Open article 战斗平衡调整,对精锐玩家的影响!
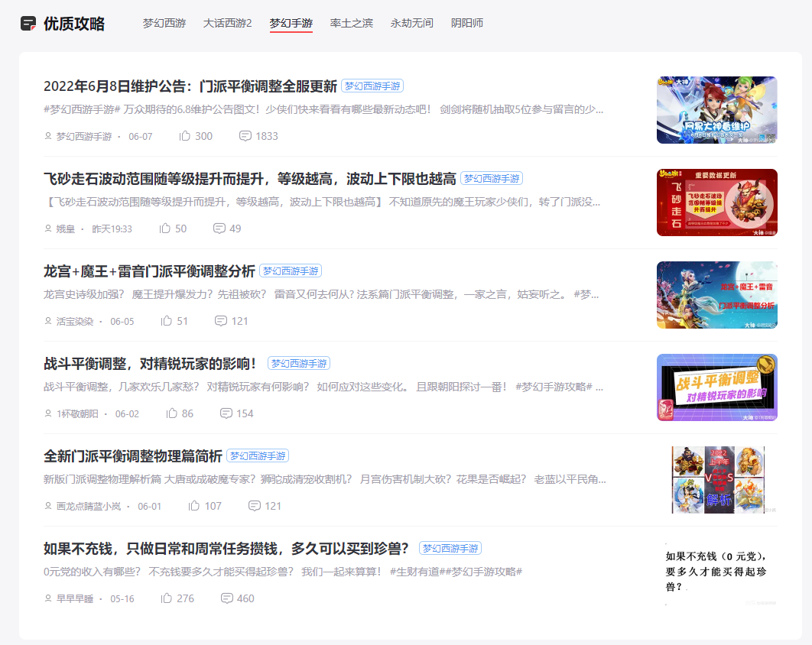The image size is (812, 645). (150, 364)
